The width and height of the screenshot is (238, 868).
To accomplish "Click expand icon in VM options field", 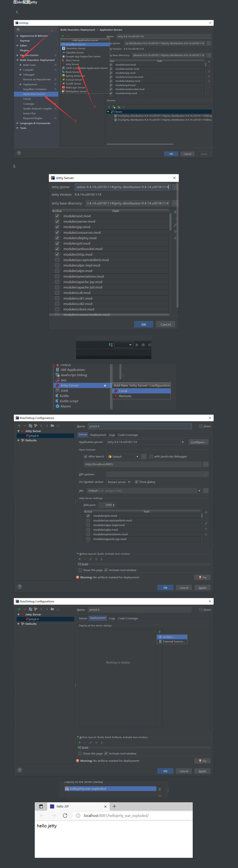I will click(x=206, y=474).
